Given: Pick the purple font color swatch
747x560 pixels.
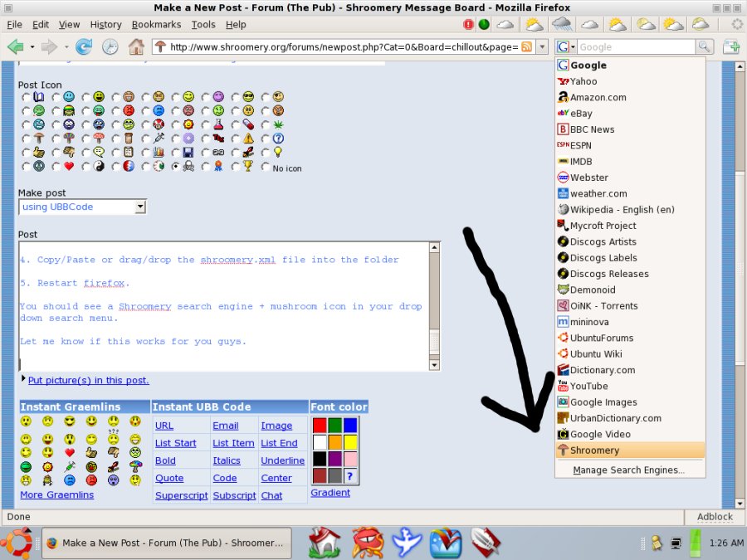Looking at the screenshot, I should 335,459.
